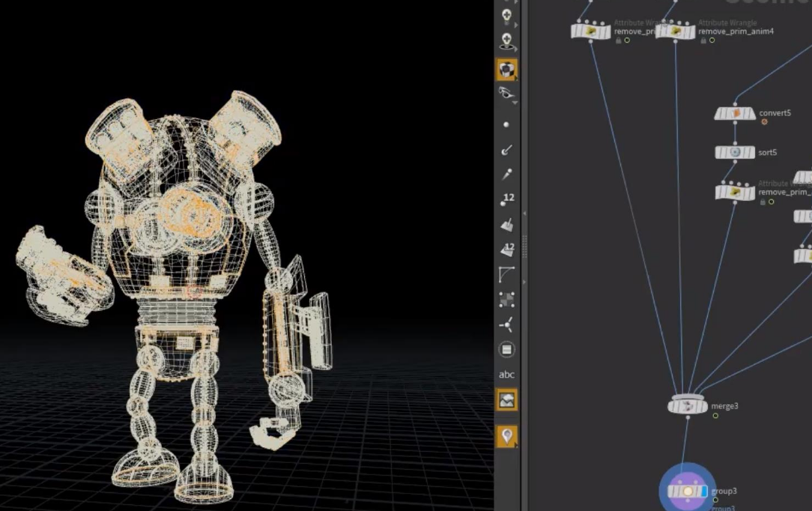Enable the Display Points dot icon
Viewport: 812px width, 511px height.
pos(506,124)
